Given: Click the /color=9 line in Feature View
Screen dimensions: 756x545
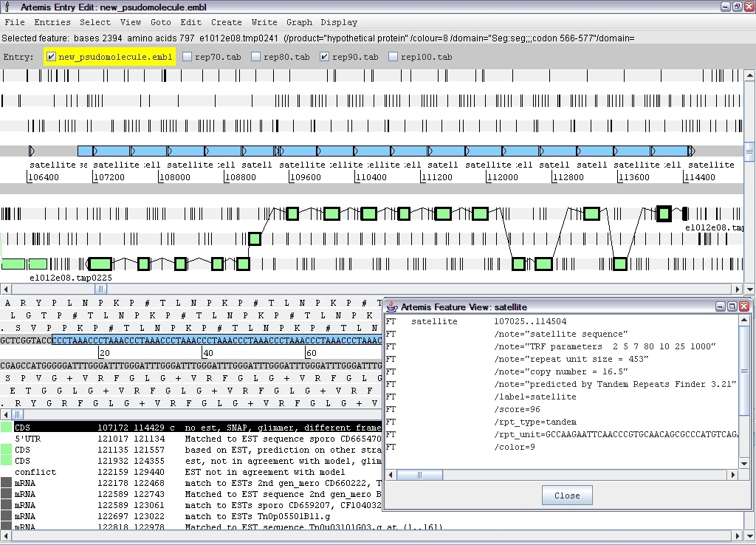Looking at the screenshot, I should click(x=515, y=447).
